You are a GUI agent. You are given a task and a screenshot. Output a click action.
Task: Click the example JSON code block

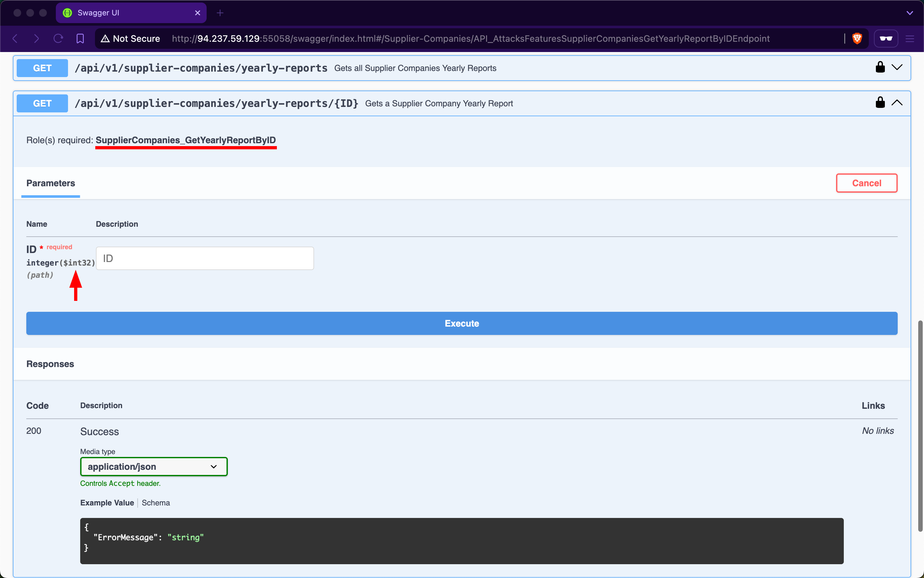462,541
